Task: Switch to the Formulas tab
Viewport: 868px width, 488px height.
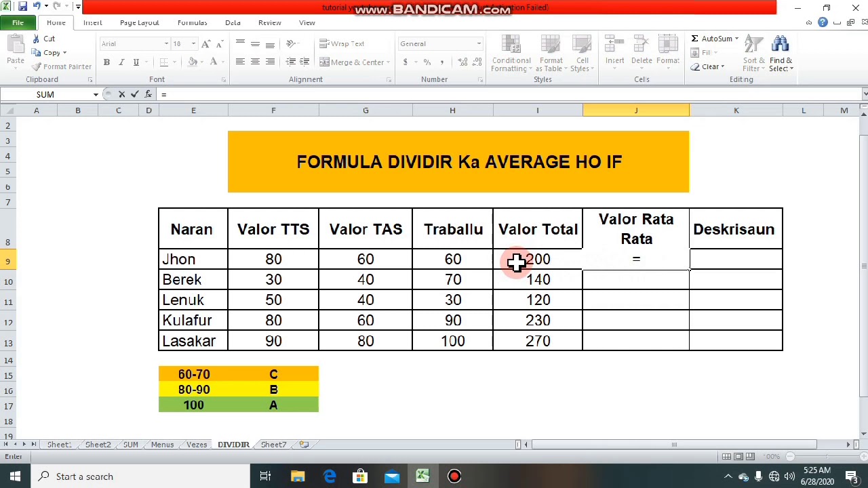Action: (192, 22)
